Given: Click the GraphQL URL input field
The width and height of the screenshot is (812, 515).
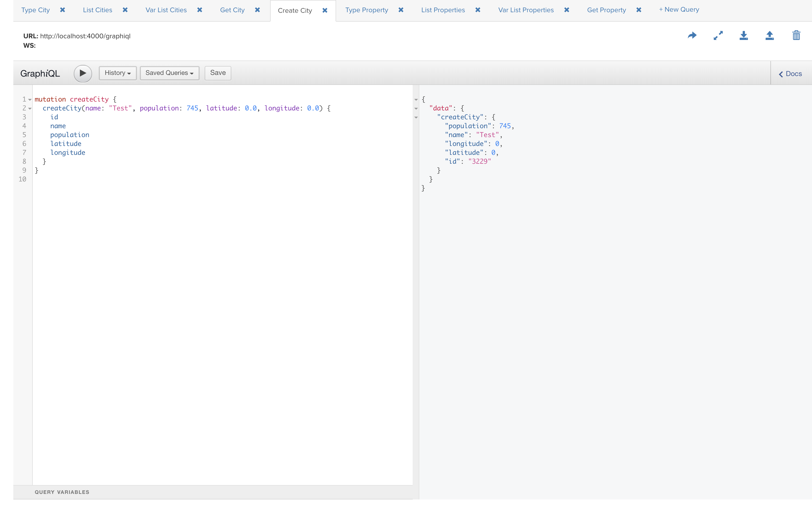Looking at the screenshot, I should (86, 36).
